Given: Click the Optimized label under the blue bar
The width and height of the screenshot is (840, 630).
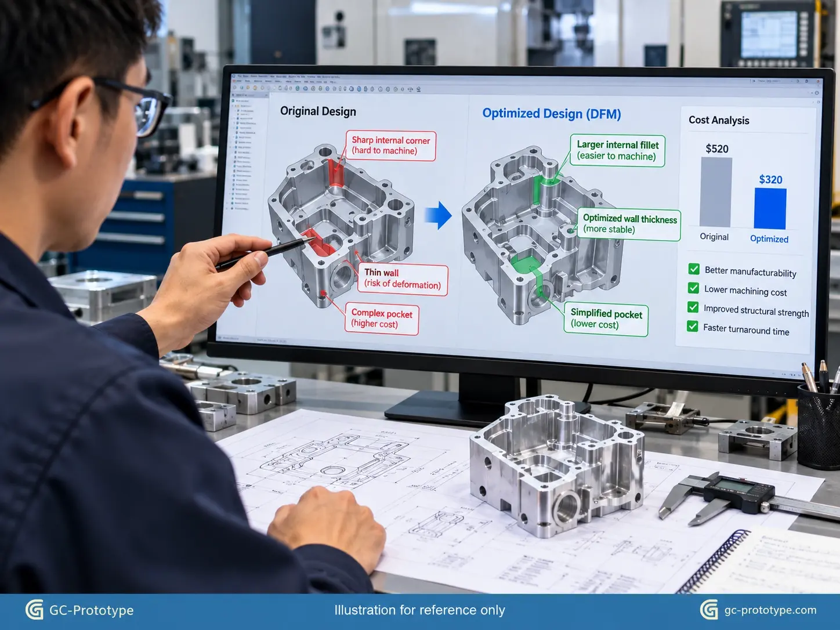Looking at the screenshot, I should (769, 239).
